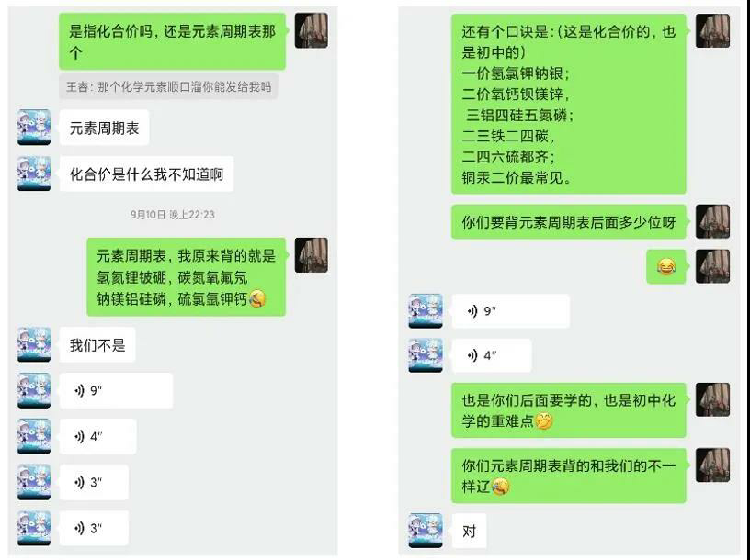Tap the avatar beside the laughing emoji message

[713, 266]
